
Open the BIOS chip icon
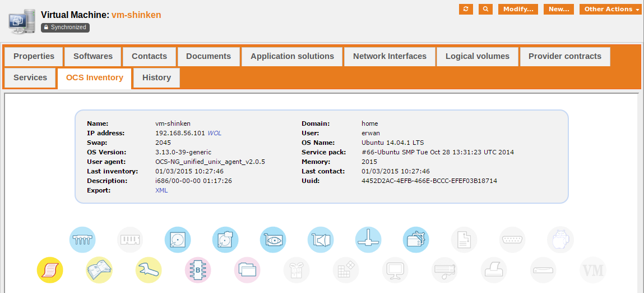pos(198,270)
